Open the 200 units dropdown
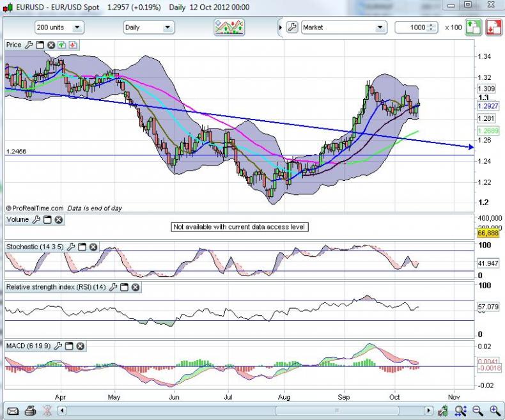505x420 pixels. [x=59, y=27]
